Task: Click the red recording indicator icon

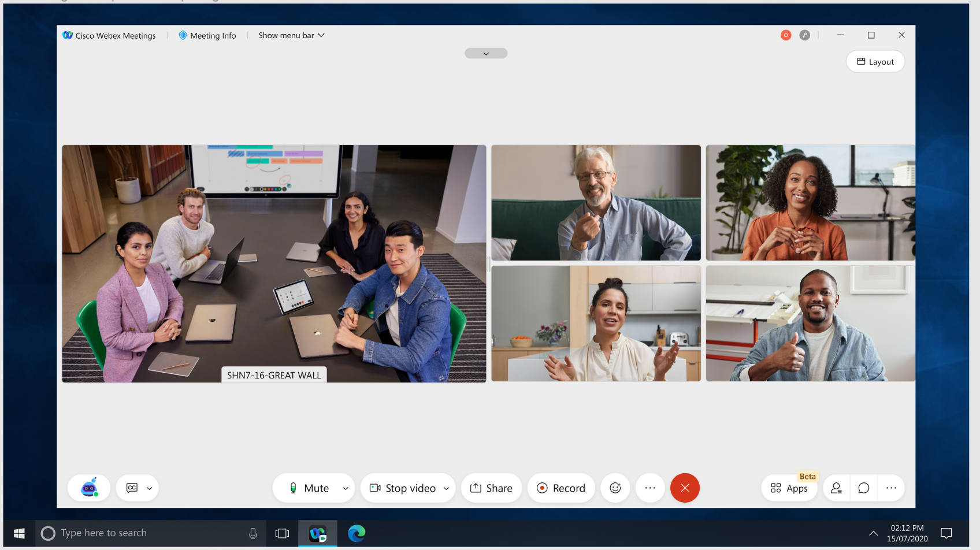Action: click(x=786, y=35)
